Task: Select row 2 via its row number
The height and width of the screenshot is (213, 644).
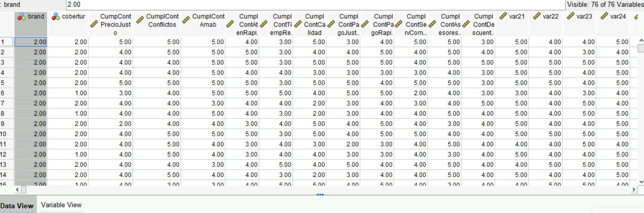Action: coord(7,52)
